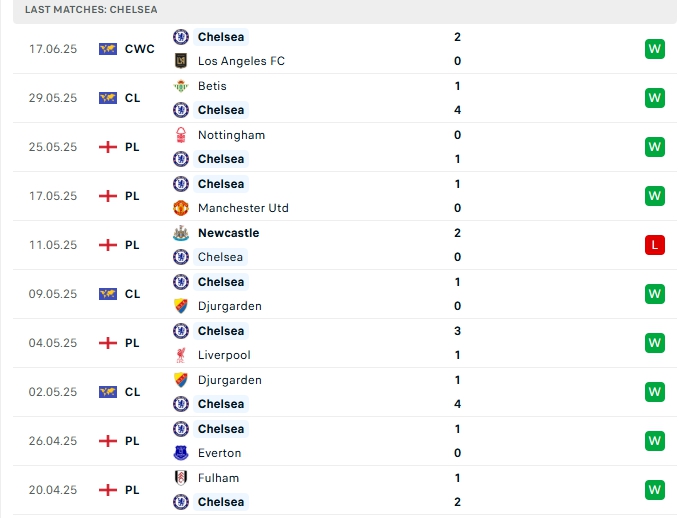Open the Newcastle team name link

pyautogui.click(x=228, y=233)
